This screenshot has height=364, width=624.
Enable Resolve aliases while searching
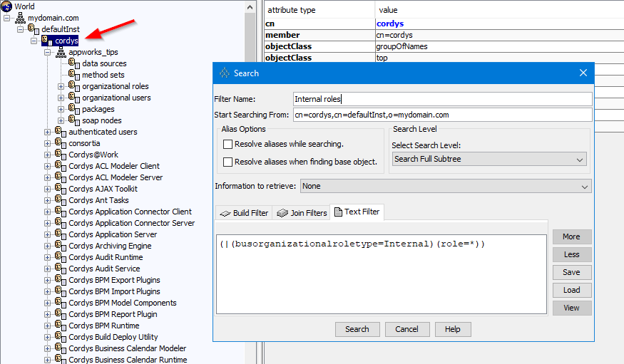tap(228, 144)
